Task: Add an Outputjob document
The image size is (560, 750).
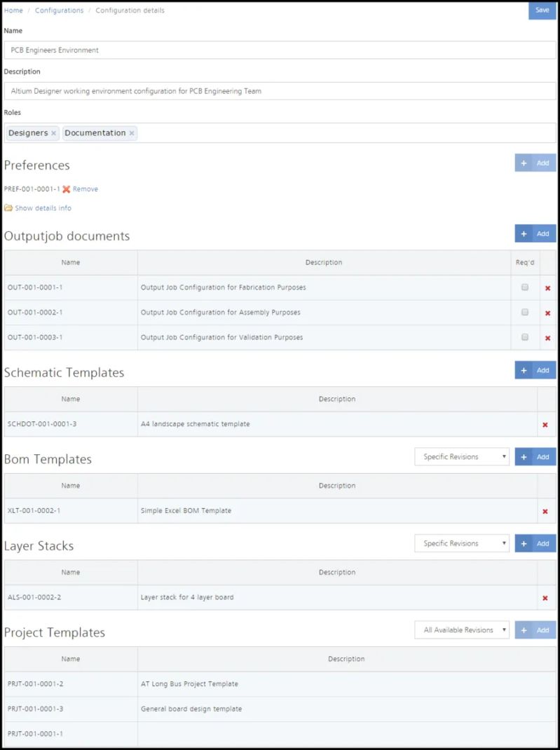Action: [535, 234]
